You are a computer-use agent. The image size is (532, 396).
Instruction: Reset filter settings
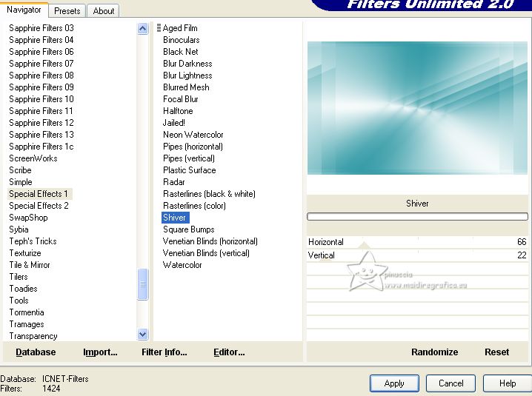point(496,352)
